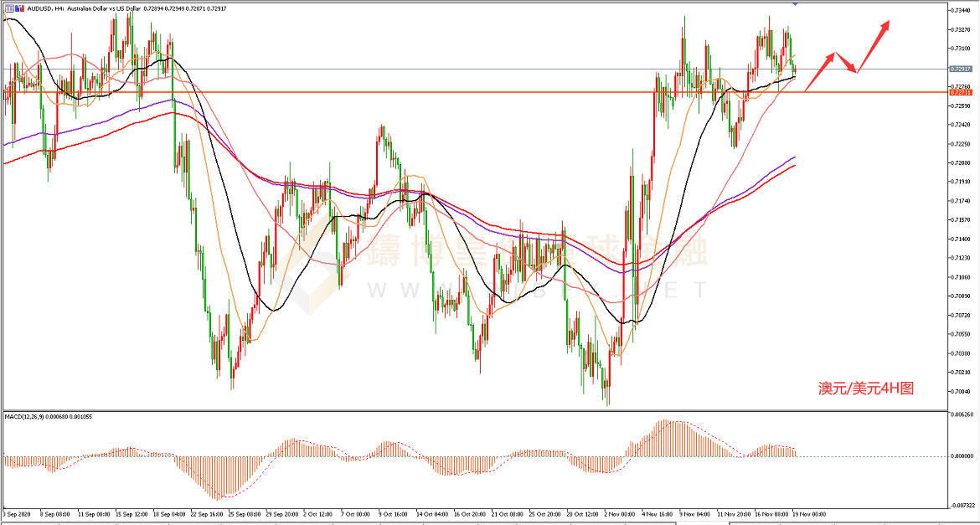The width and height of the screenshot is (980, 525).
Task: Select the orange horizontal support line
Action: pos(419,91)
